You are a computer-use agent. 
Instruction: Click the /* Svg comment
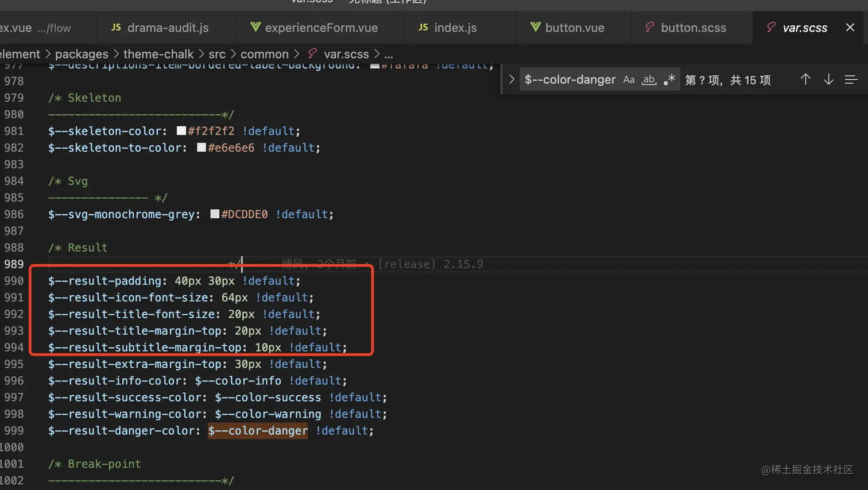(x=68, y=181)
